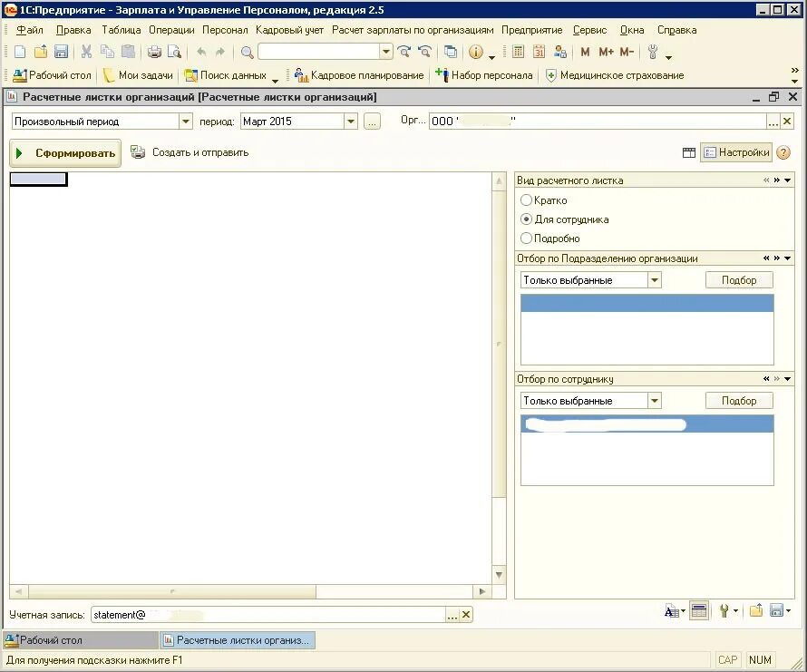Image resolution: width=807 pixels, height=672 pixels.
Task: Click the Find next icon
Action: [x=404, y=52]
